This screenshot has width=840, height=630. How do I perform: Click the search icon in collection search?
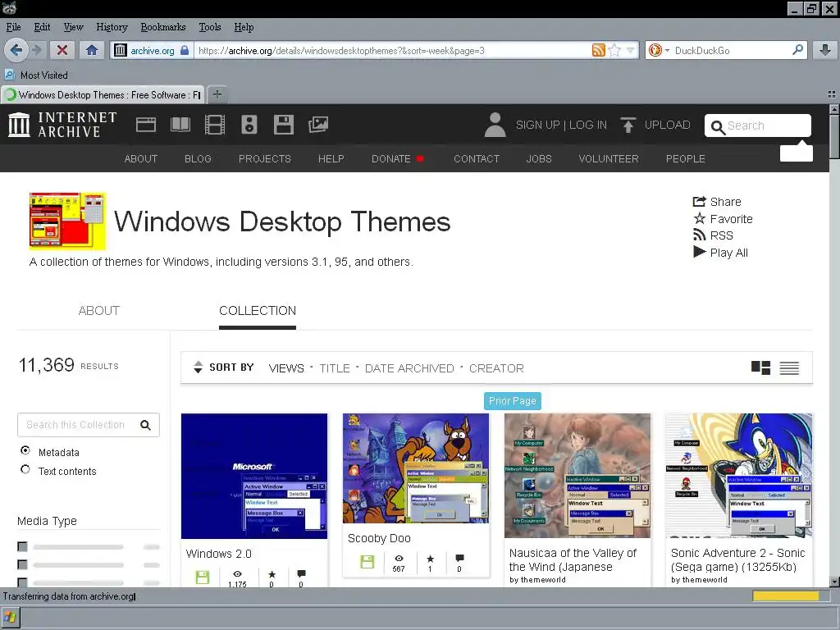145,425
